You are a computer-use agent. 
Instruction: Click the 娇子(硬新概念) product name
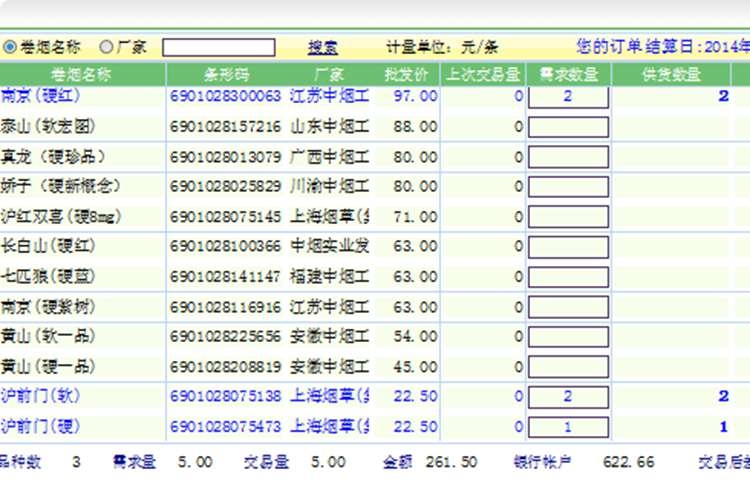tap(60, 186)
